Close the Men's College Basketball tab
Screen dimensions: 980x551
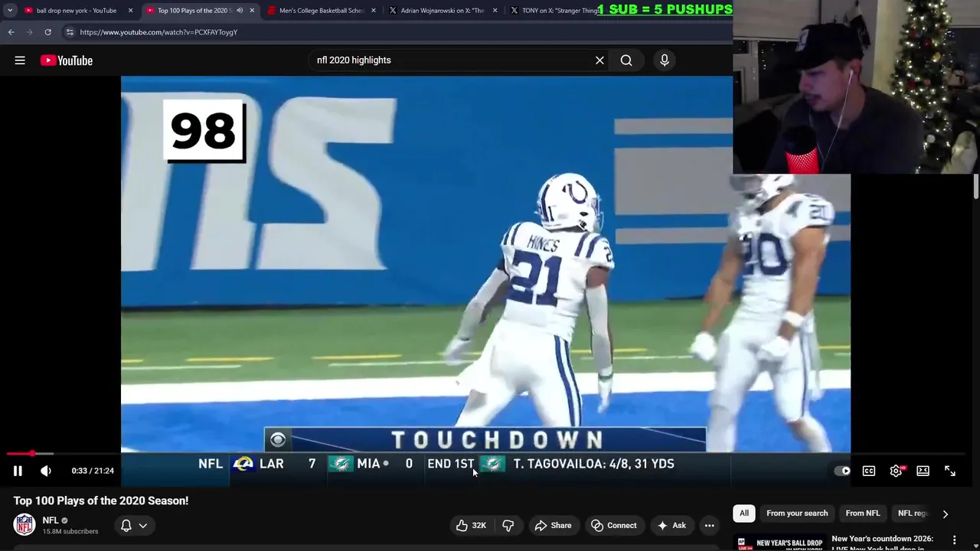point(373,11)
